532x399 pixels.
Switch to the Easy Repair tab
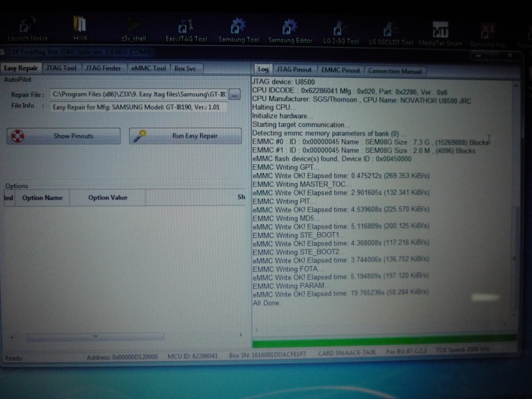click(21, 68)
